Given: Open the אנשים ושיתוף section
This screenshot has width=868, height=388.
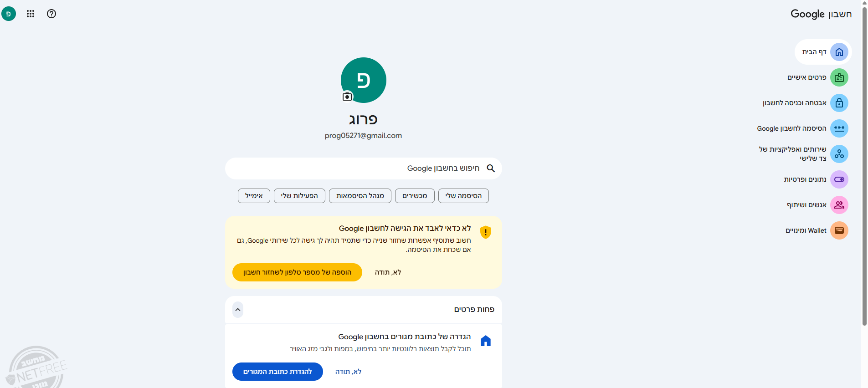Looking at the screenshot, I should pyautogui.click(x=817, y=205).
